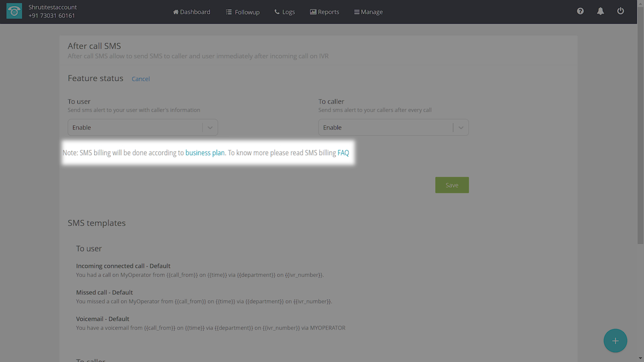This screenshot has width=644, height=362.
Task: Open the business plan link
Action: [205, 153]
